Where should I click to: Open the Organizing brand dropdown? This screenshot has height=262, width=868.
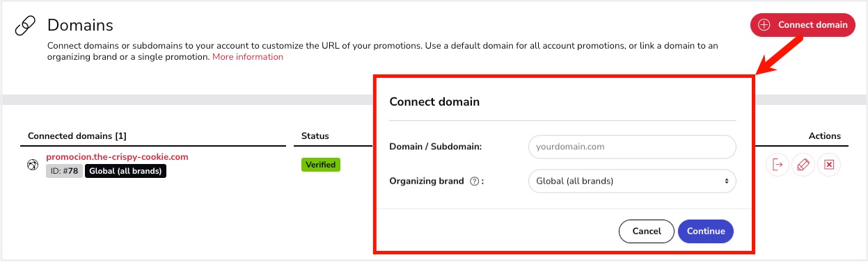pos(632,181)
